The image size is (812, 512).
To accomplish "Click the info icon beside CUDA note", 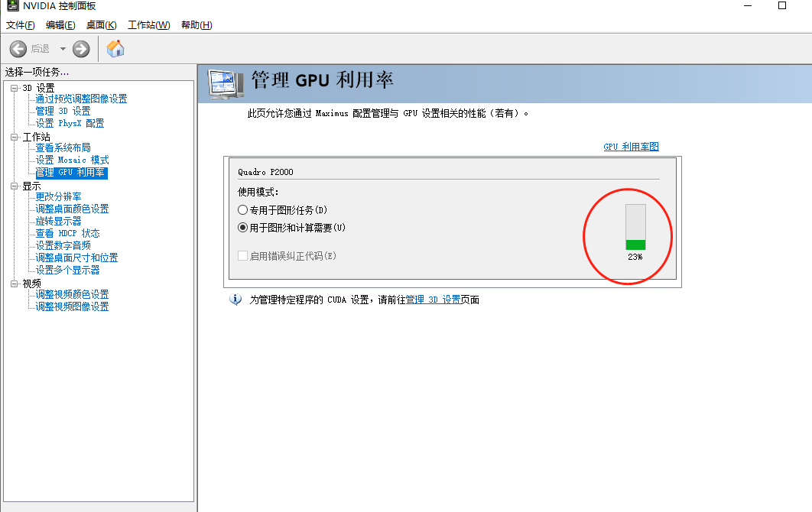I will (235, 300).
